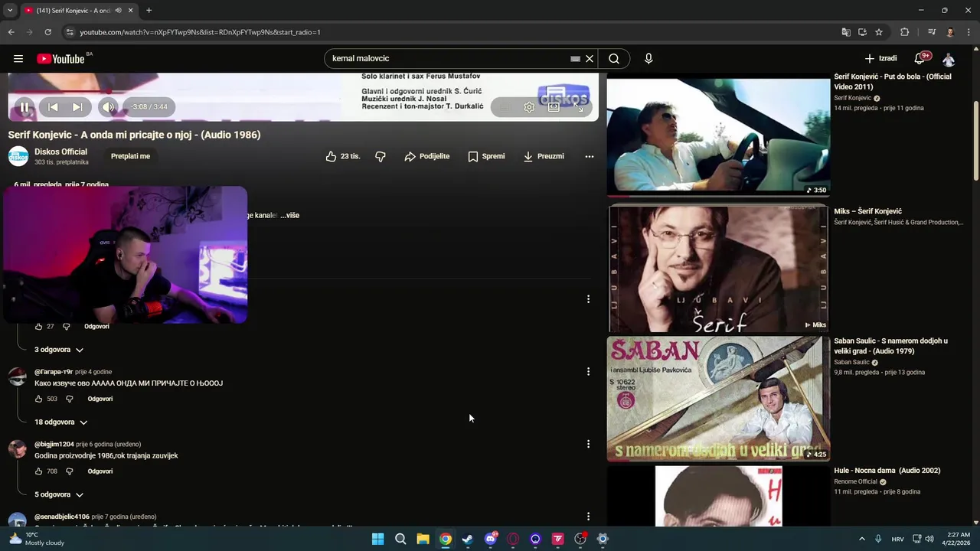Open Hule - Nocna dama video title
This screenshot has width=980, height=551.
point(887,471)
